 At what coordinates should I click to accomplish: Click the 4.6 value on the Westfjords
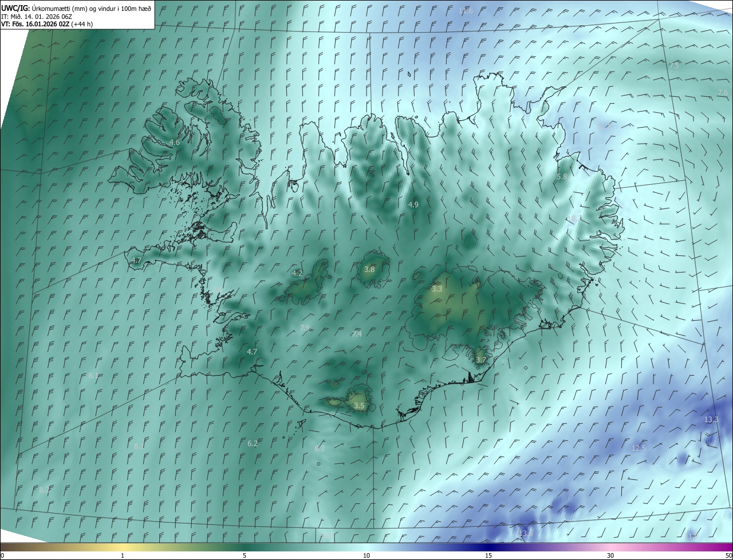[175, 142]
